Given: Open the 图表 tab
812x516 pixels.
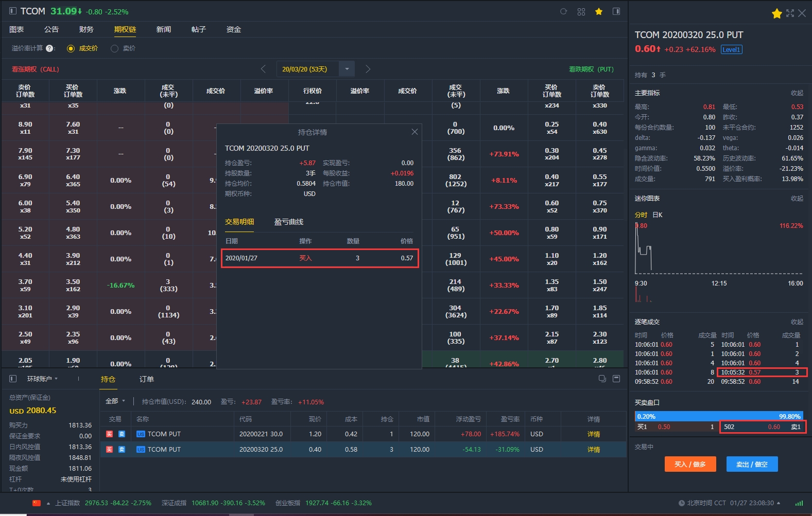Looking at the screenshot, I should point(16,29).
